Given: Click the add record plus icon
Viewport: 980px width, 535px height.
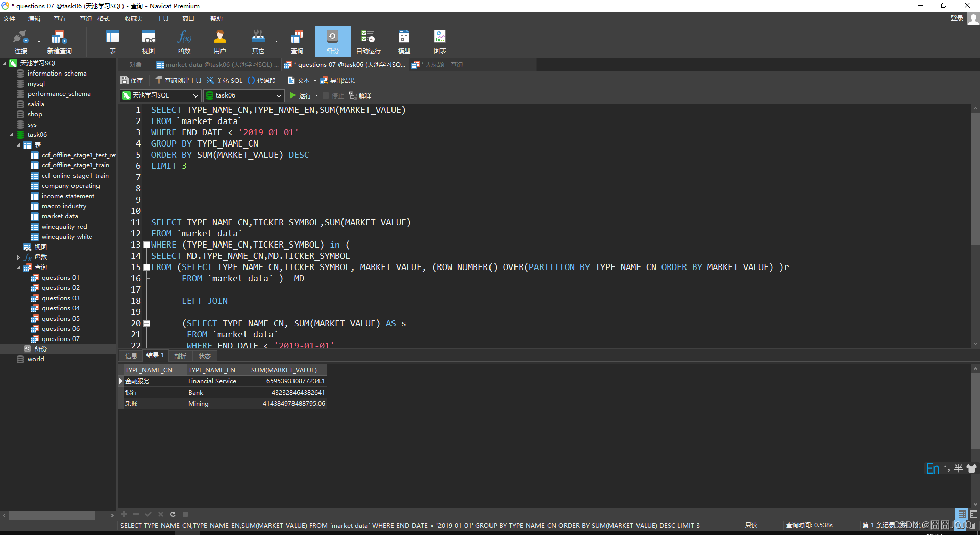Looking at the screenshot, I should 124,514.
